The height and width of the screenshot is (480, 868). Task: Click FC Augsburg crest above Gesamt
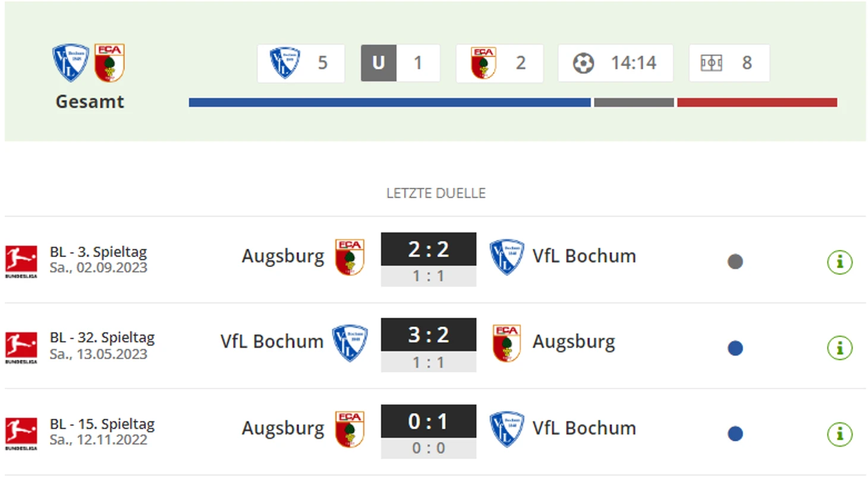[109, 62]
